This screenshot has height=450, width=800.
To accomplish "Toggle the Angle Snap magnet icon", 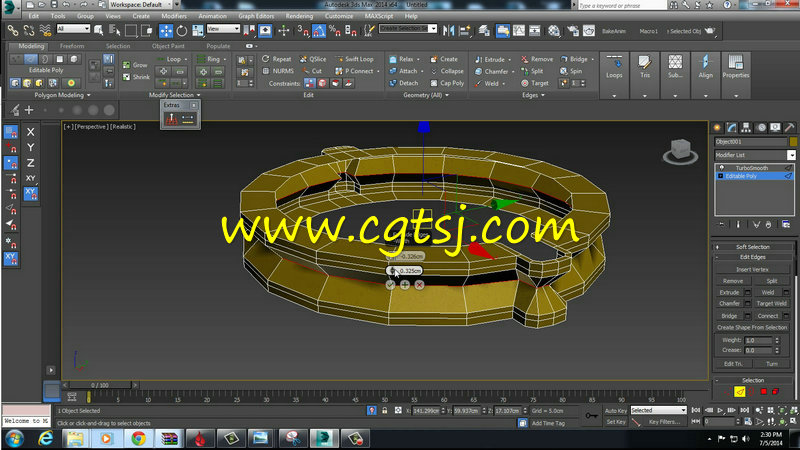I will (x=319, y=31).
